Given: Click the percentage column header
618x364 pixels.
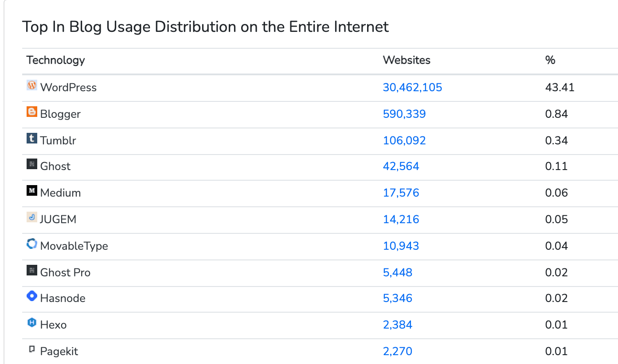Looking at the screenshot, I should [550, 60].
